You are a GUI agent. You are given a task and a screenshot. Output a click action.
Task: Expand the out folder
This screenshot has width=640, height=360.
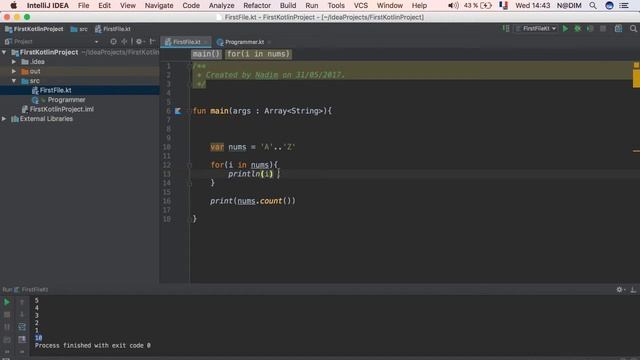[x=14, y=71]
